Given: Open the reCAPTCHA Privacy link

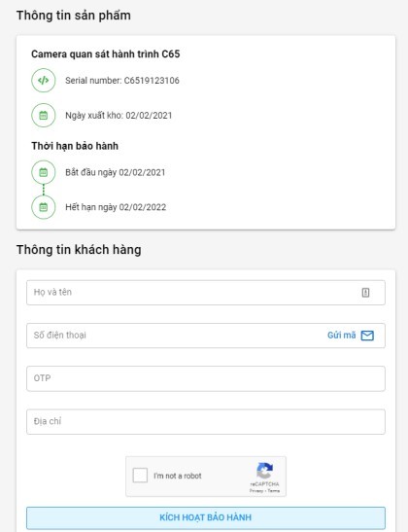Looking at the screenshot, I should 256,490.
